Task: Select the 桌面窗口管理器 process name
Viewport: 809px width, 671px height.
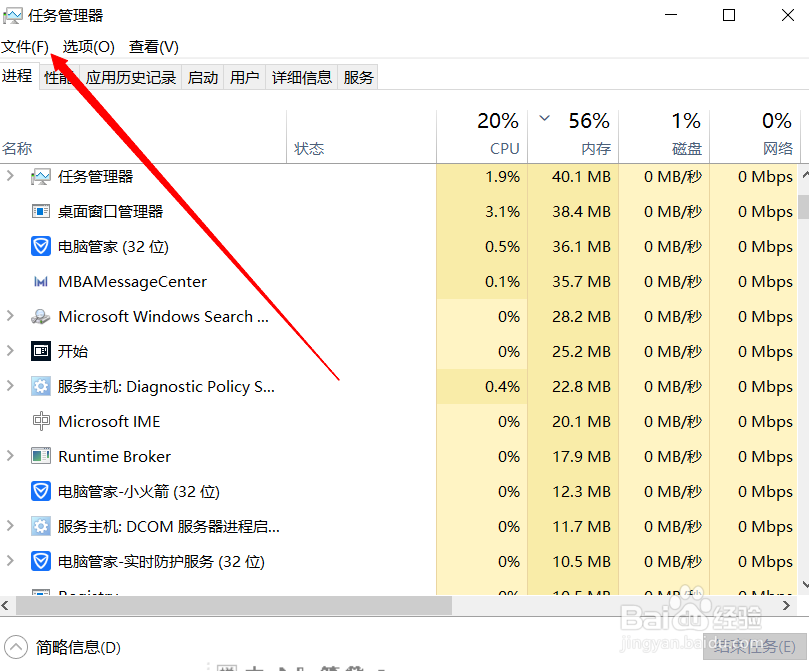Action: tap(110, 211)
